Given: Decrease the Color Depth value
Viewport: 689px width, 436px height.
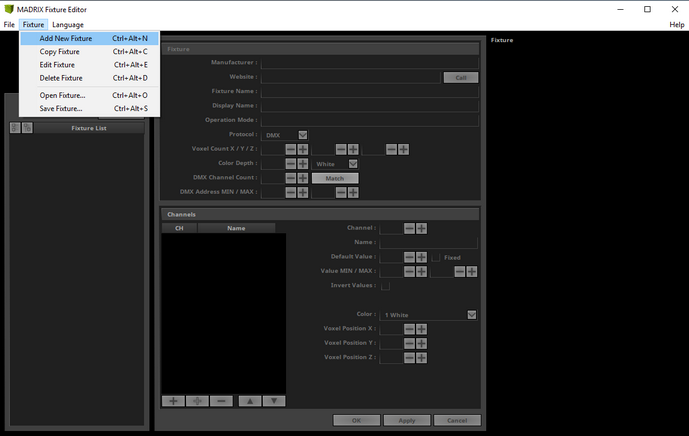Looking at the screenshot, I should point(290,164).
